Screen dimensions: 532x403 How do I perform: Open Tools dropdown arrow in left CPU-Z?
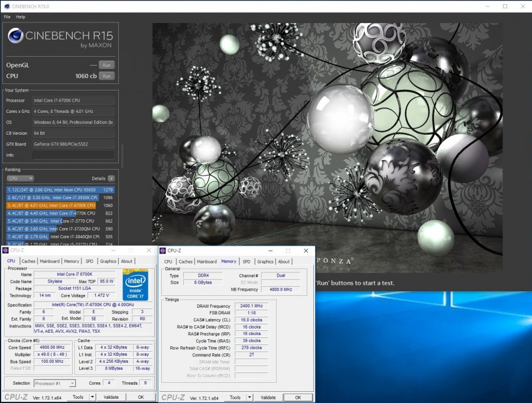(x=92, y=397)
